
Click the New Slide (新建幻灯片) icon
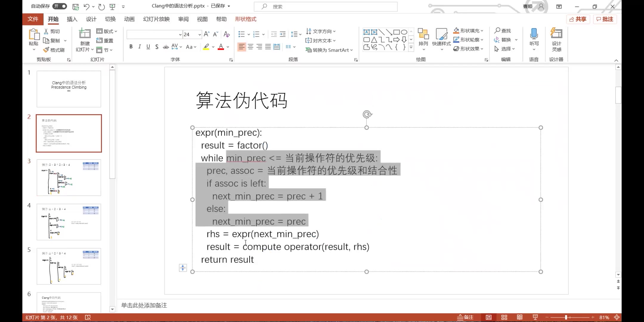pos(85,34)
